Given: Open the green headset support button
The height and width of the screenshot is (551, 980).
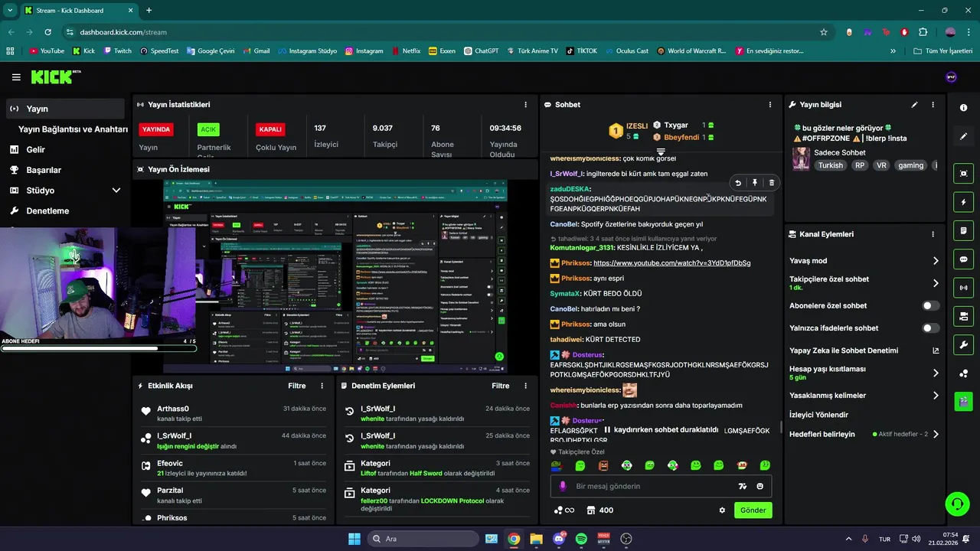Looking at the screenshot, I should pos(957,504).
